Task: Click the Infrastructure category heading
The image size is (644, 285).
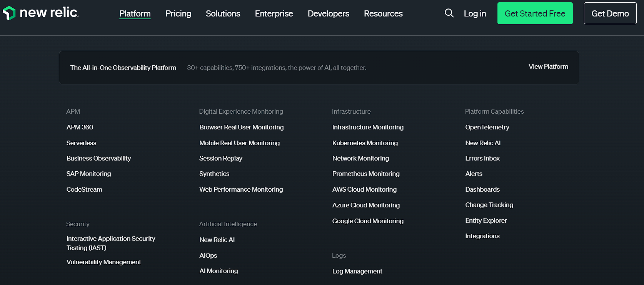Action: coord(351,111)
